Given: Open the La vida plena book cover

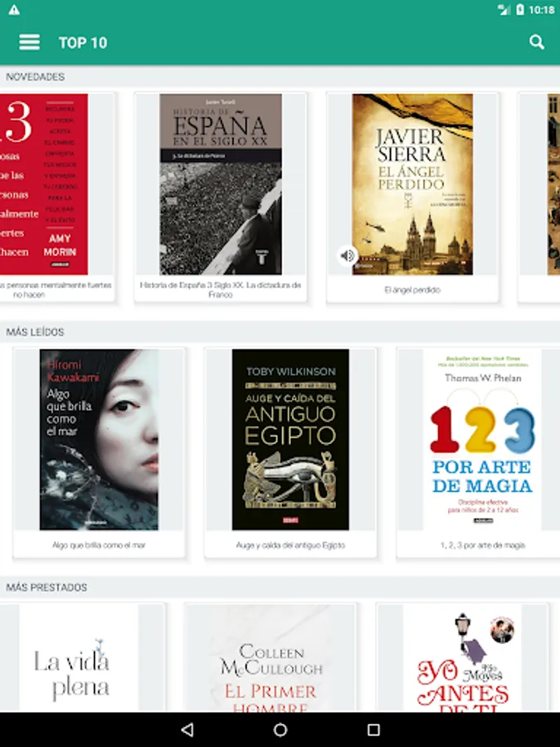Looking at the screenshot, I should tap(79, 658).
